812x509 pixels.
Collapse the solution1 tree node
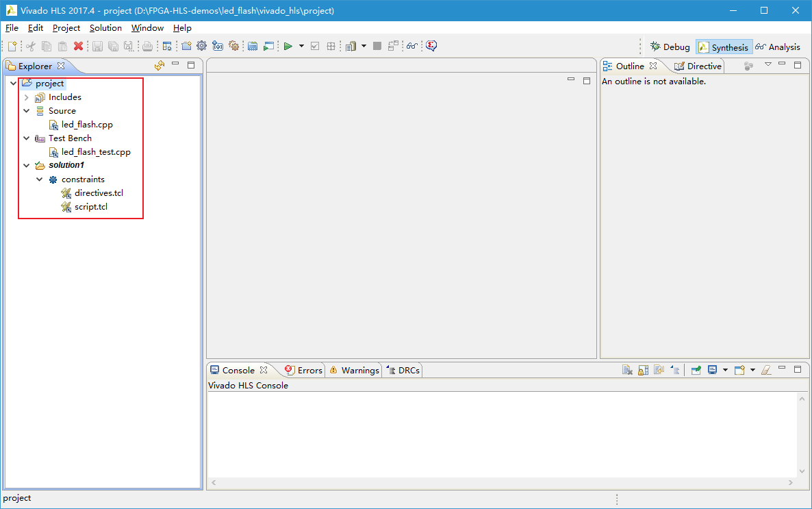pos(26,166)
